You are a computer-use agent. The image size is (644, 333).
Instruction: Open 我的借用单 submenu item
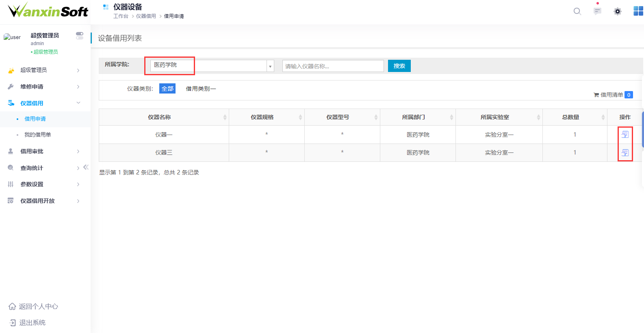[37, 135]
